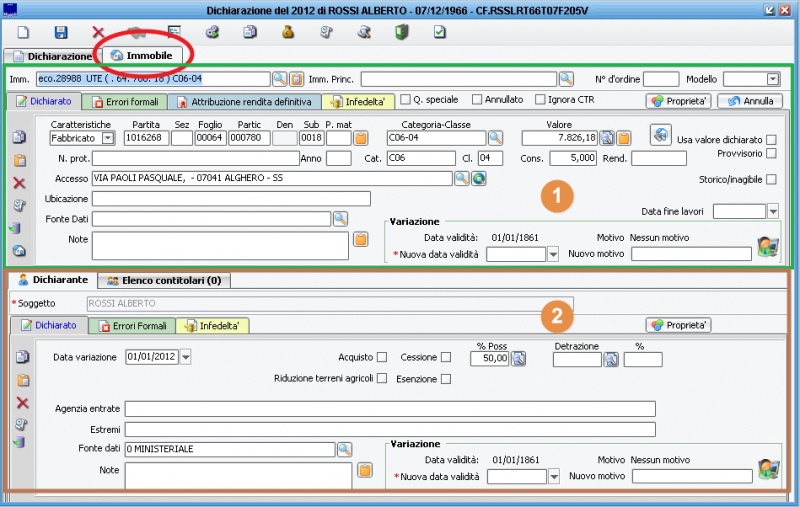
Task: Click the red X delete toolbar icon
Action: pyautogui.click(x=98, y=33)
